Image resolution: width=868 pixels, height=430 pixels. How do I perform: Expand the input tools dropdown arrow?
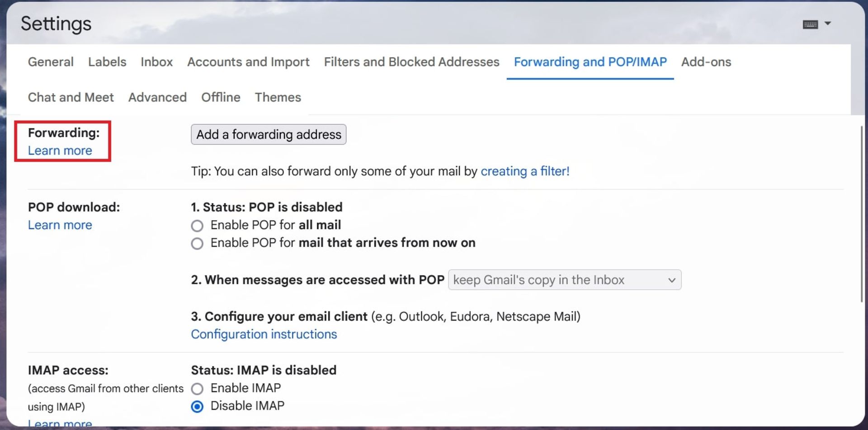[828, 23]
